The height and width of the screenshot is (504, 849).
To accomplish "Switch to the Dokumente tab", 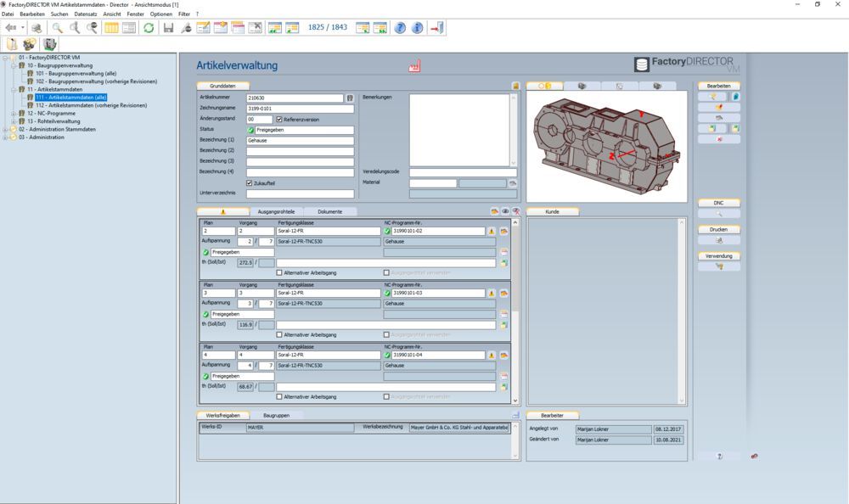I will point(329,211).
